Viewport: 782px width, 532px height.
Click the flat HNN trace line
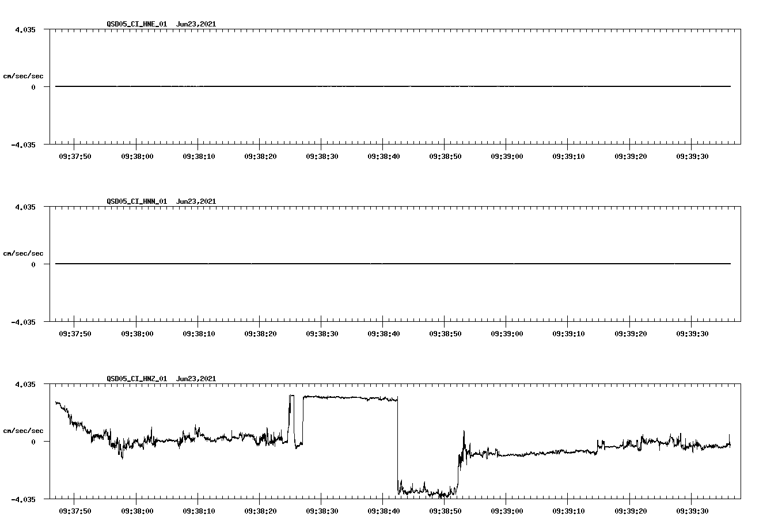point(393,264)
